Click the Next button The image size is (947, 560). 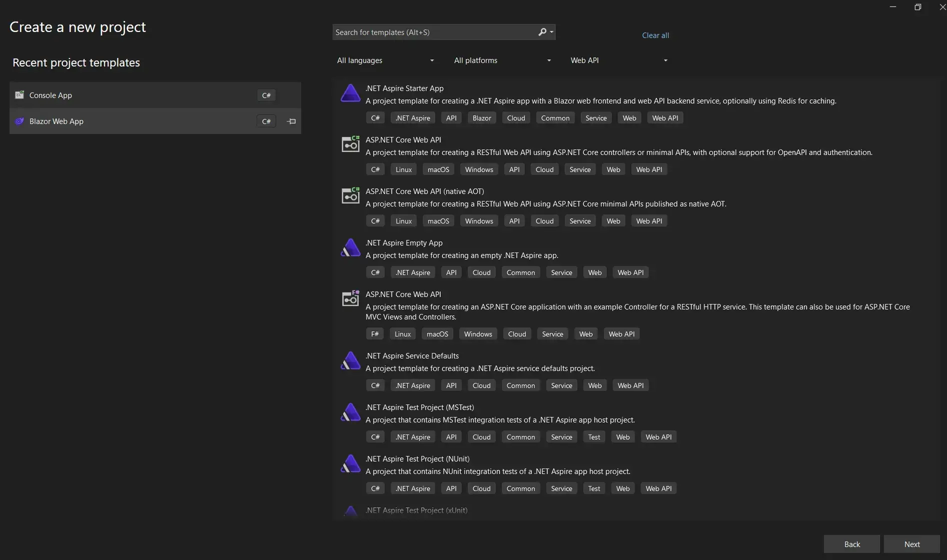click(911, 544)
